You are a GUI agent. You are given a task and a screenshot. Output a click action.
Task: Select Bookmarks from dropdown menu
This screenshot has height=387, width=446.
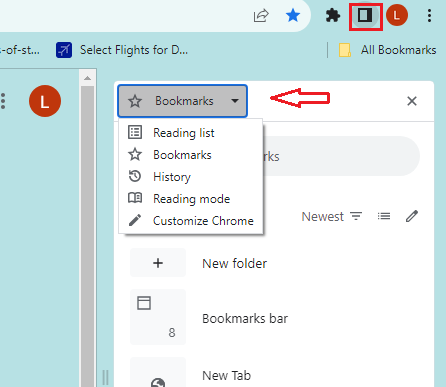pos(191,155)
